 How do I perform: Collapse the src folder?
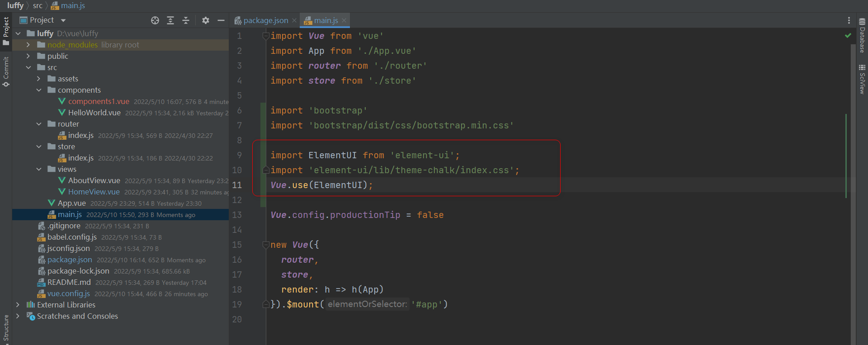coord(28,67)
